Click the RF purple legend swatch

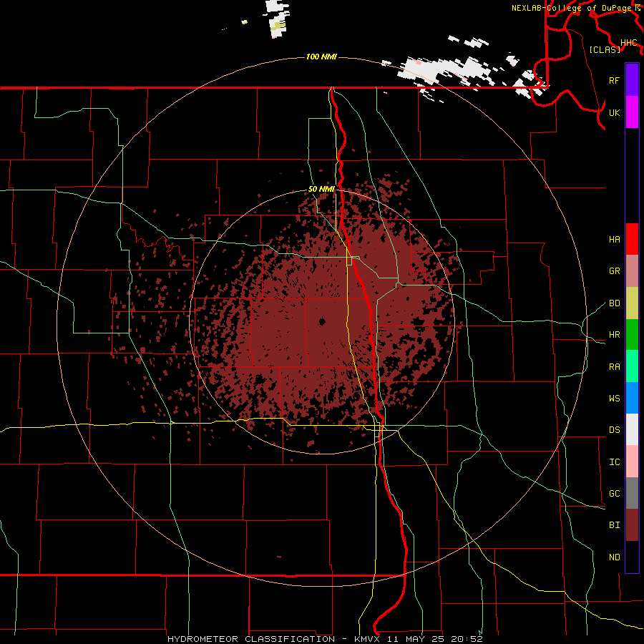[632, 80]
